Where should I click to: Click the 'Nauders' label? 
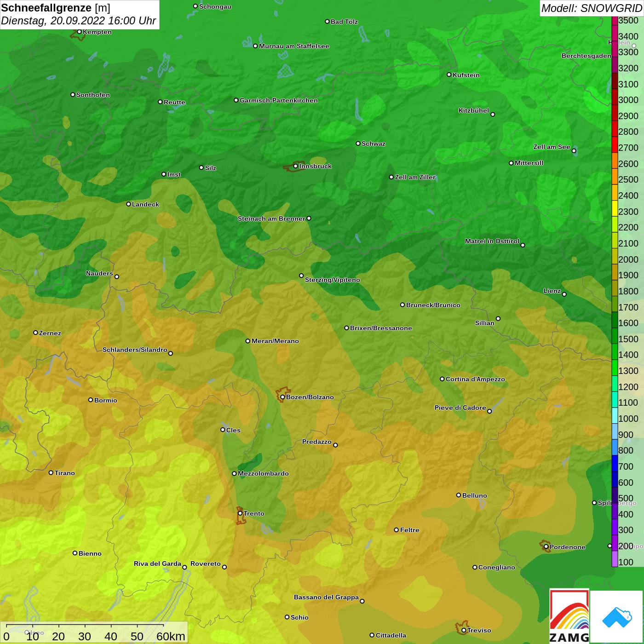point(99,273)
